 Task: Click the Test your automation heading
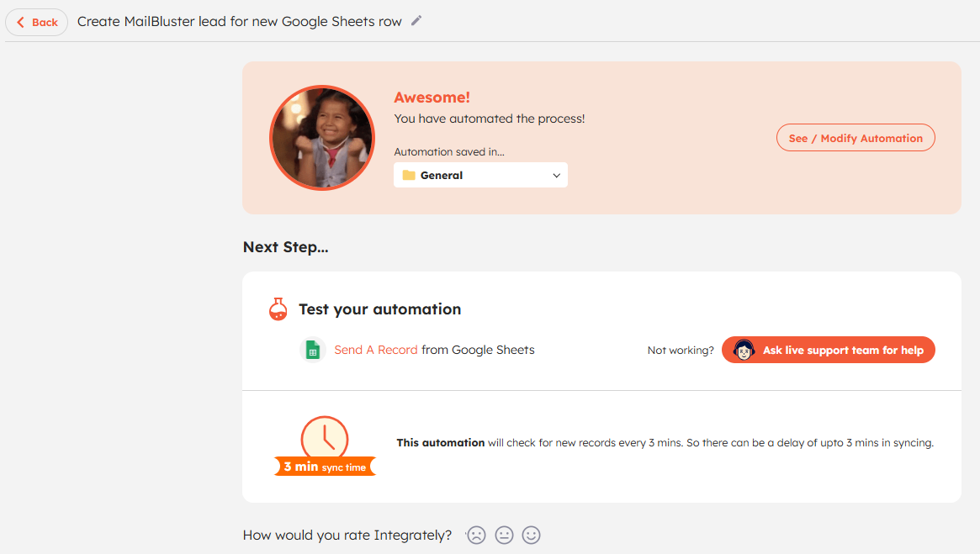pyautogui.click(x=379, y=309)
